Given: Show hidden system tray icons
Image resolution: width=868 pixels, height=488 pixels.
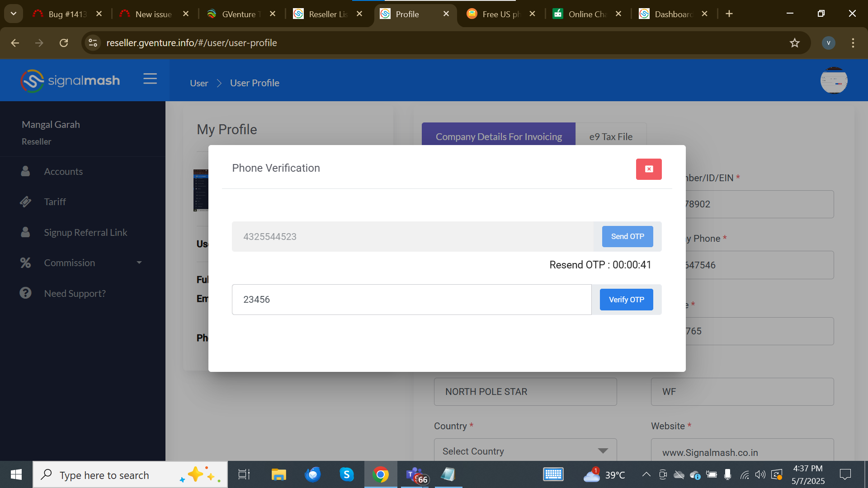Looking at the screenshot, I should pos(646,474).
